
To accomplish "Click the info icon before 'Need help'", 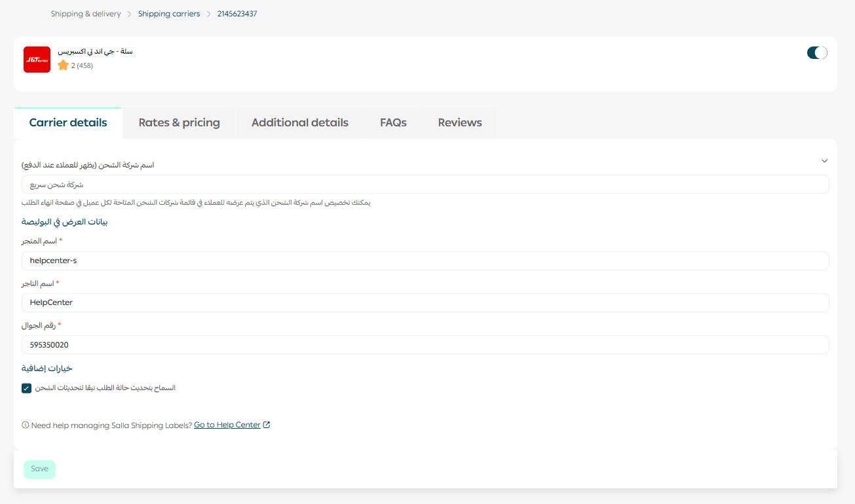I will [26, 425].
